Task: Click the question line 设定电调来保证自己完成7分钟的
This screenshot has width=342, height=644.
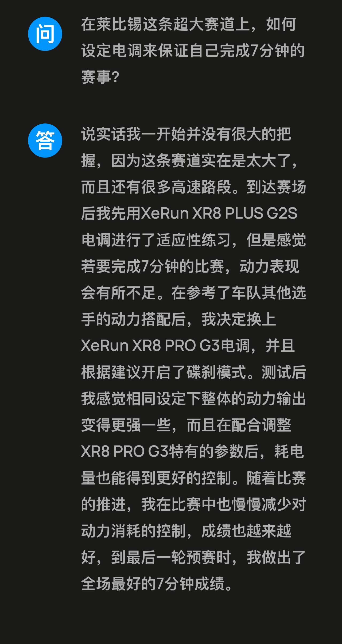Action: point(193,51)
